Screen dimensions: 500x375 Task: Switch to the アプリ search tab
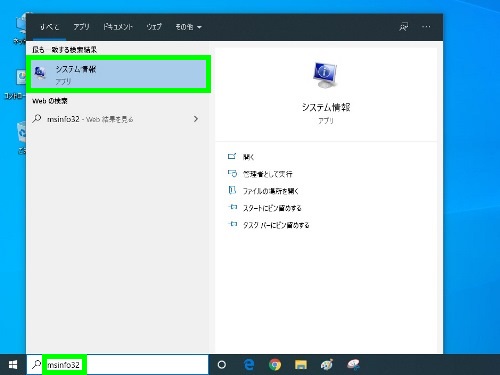81,27
